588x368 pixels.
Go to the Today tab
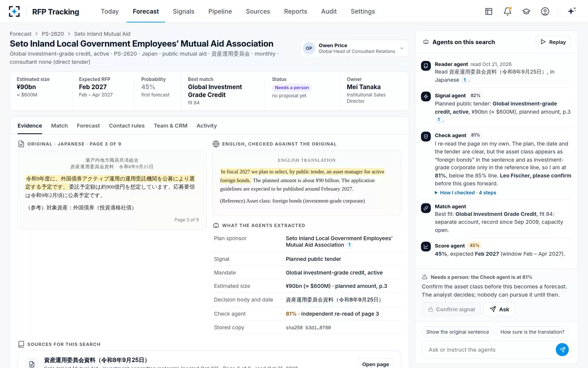point(110,11)
